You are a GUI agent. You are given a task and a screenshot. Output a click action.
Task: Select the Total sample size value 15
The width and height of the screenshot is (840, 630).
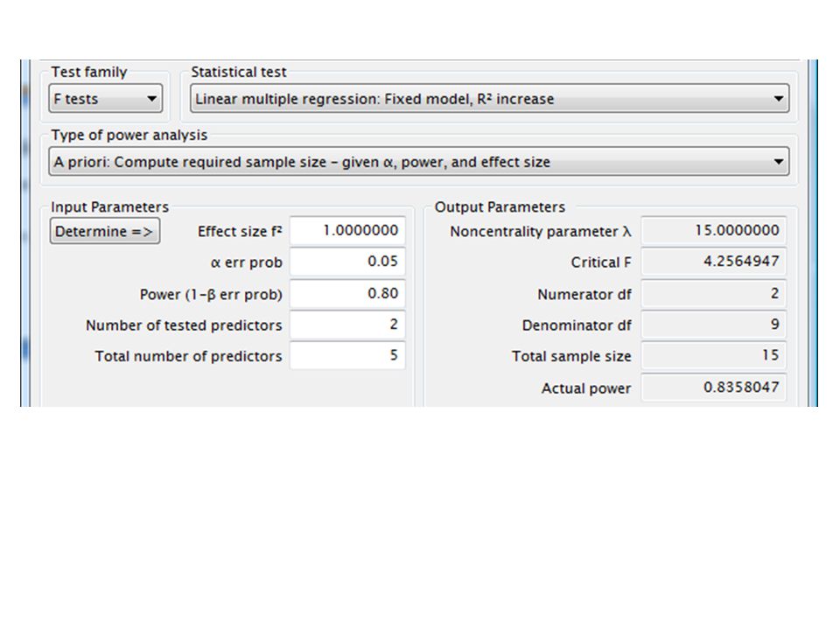pyautogui.click(x=714, y=356)
